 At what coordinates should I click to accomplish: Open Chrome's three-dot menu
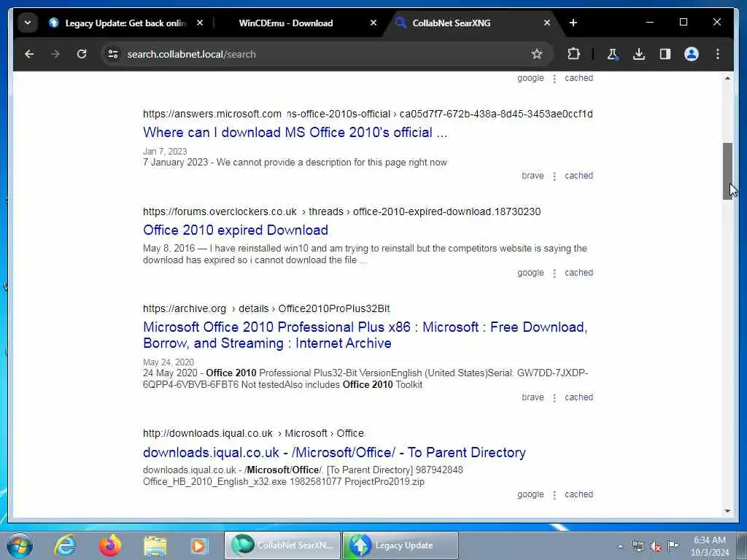718,54
